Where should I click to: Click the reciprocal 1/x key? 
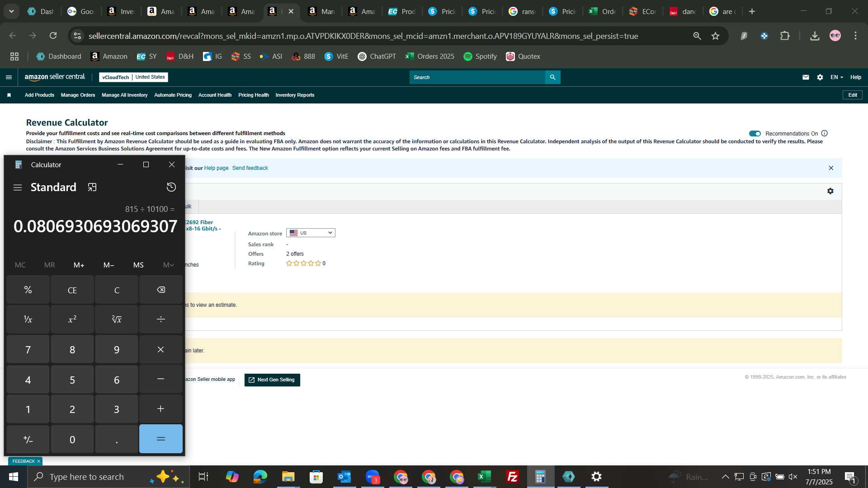tap(28, 319)
